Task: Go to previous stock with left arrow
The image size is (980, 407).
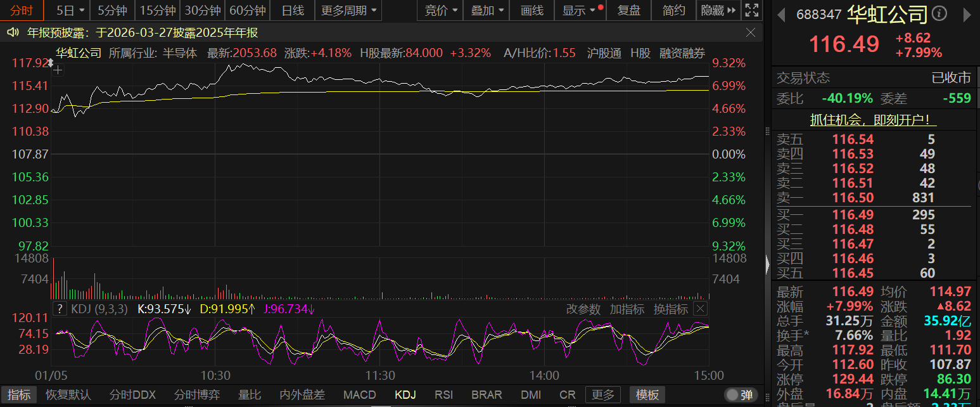Action: coord(782,14)
